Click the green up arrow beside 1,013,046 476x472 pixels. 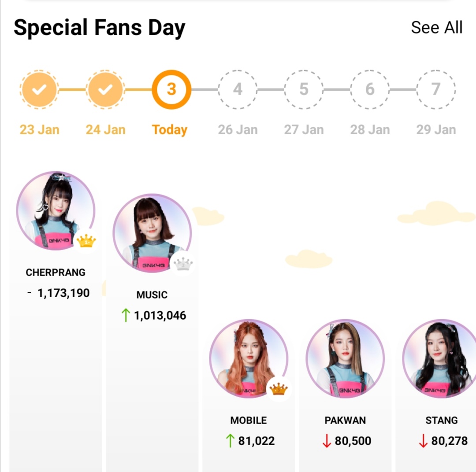(126, 315)
